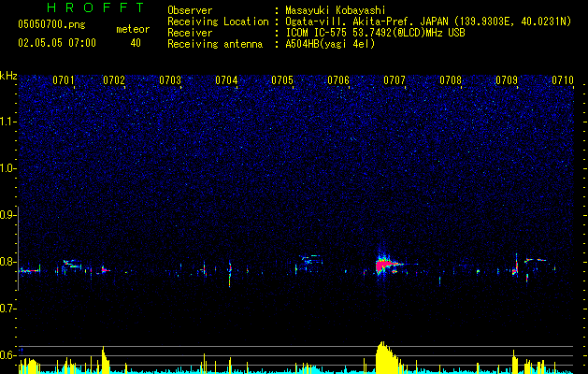Image resolution: width=588 pixels, height=374 pixels.
Task: Click the kHz axis unit label
Action: point(8,76)
